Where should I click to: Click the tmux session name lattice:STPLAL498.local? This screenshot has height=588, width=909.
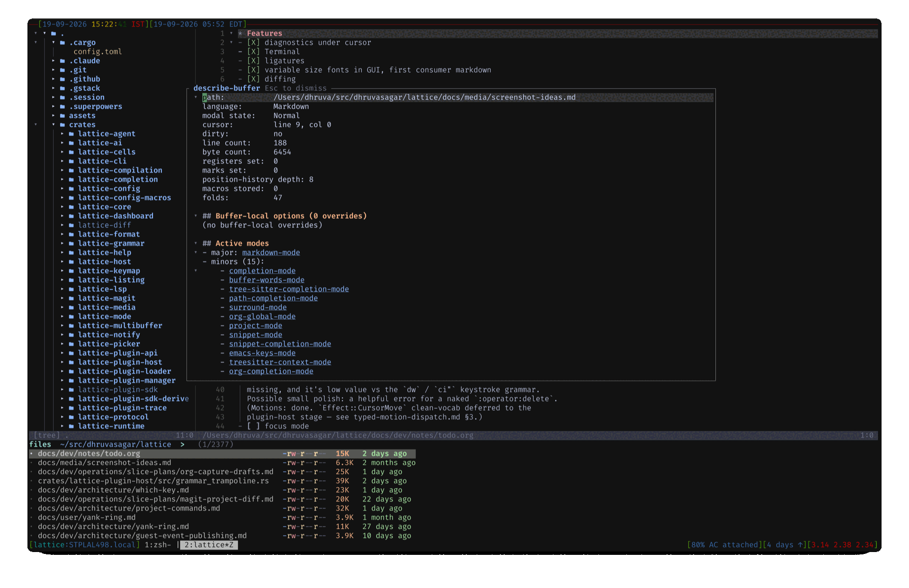tap(84, 545)
